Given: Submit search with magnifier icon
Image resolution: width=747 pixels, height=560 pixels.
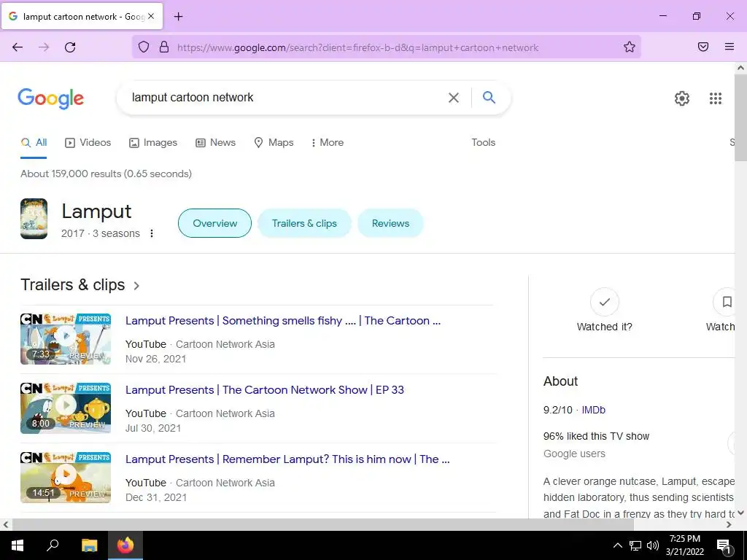Looking at the screenshot, I should (489, 98).
